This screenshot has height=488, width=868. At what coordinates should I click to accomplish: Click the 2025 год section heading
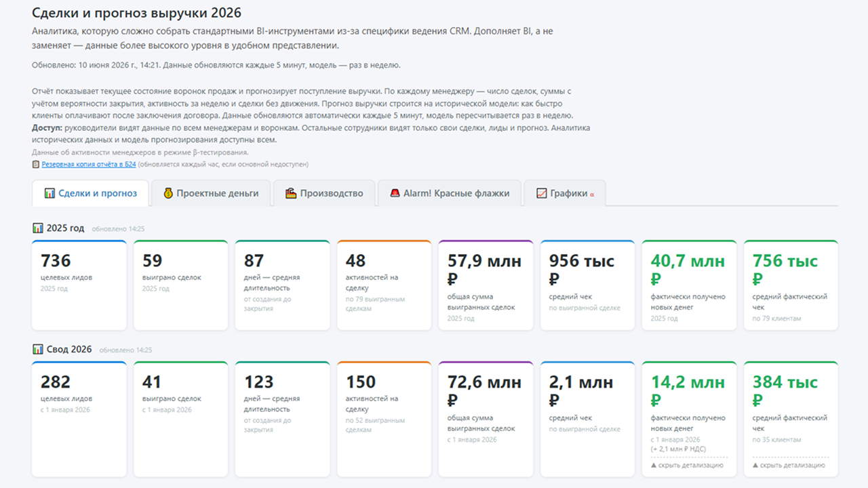tap(65, 228)
